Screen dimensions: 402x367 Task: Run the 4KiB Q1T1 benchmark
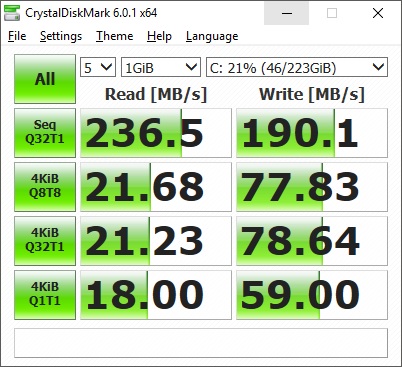coord(45,295)
